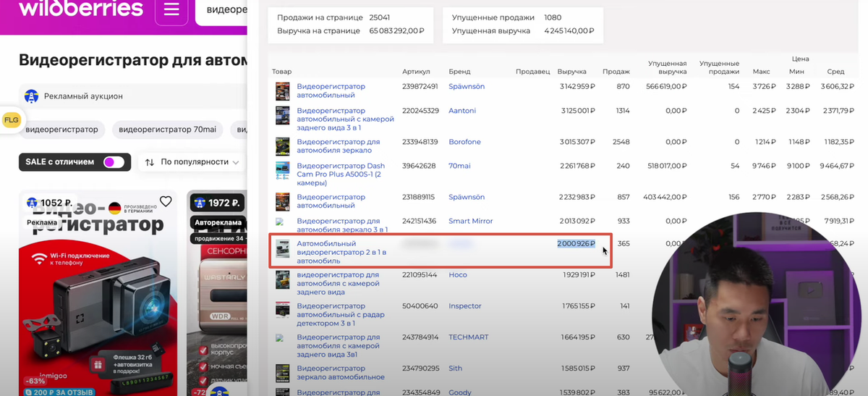Viewport: 868px width, 396px height.
Task: Click the sort arrows icon beside По популярности
Action: pyautogui.click(x=150, y=162)
